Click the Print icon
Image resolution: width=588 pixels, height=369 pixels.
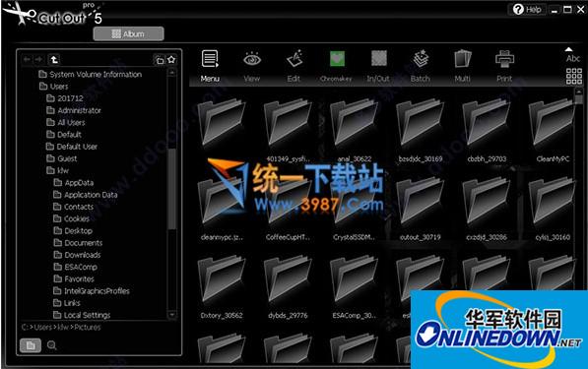[x=504, y=66]
